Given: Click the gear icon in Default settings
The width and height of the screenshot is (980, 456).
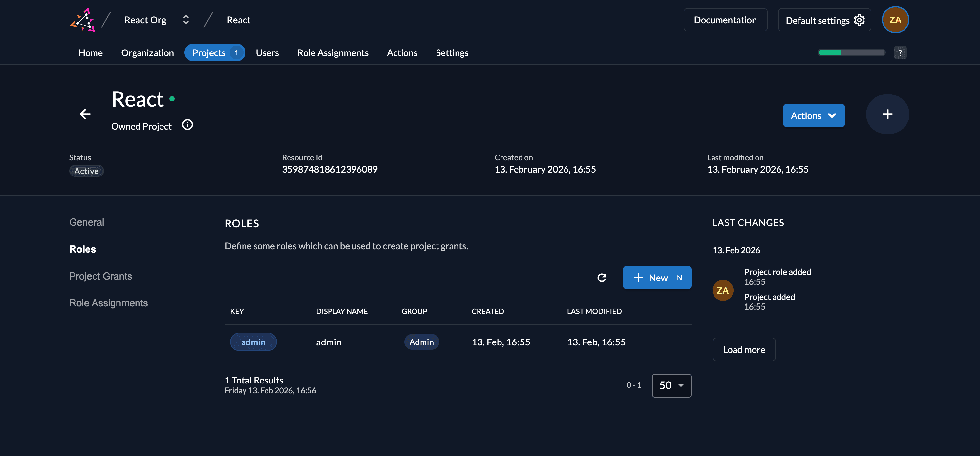Looking at the screenshot, I should pos(859,20).
